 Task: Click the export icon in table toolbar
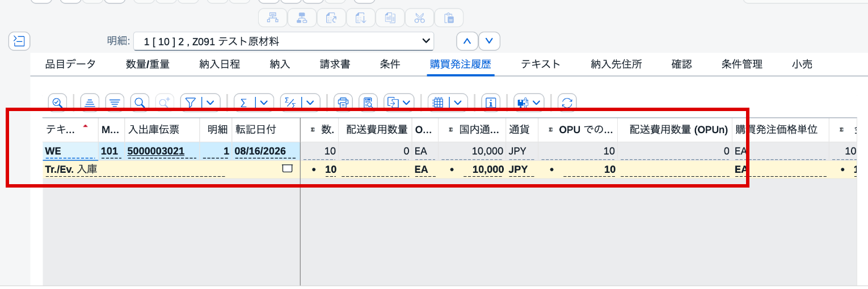[393, 103]
